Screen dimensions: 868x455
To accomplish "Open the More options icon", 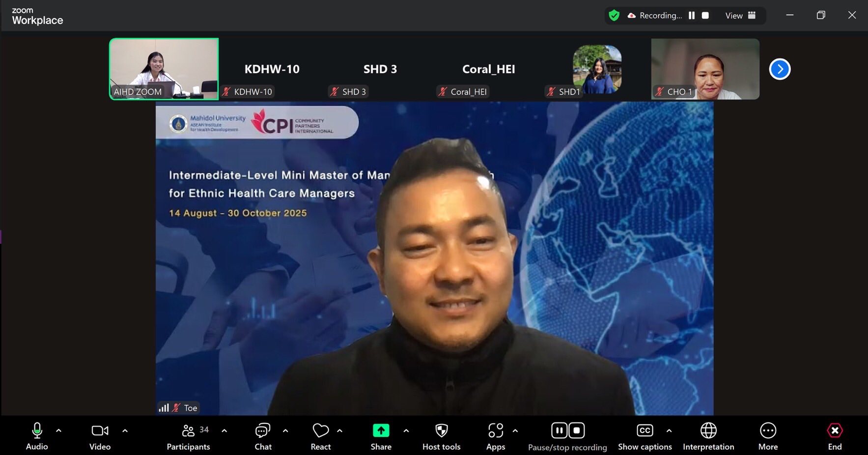I will [768, 436].
